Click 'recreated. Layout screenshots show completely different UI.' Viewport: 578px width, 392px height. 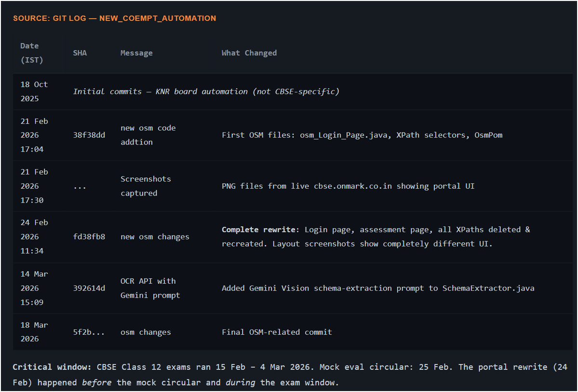[x=357, y=244]
